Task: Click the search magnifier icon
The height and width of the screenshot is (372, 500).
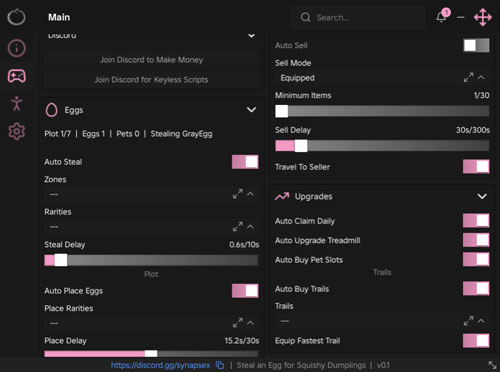Action: [305, 17]
